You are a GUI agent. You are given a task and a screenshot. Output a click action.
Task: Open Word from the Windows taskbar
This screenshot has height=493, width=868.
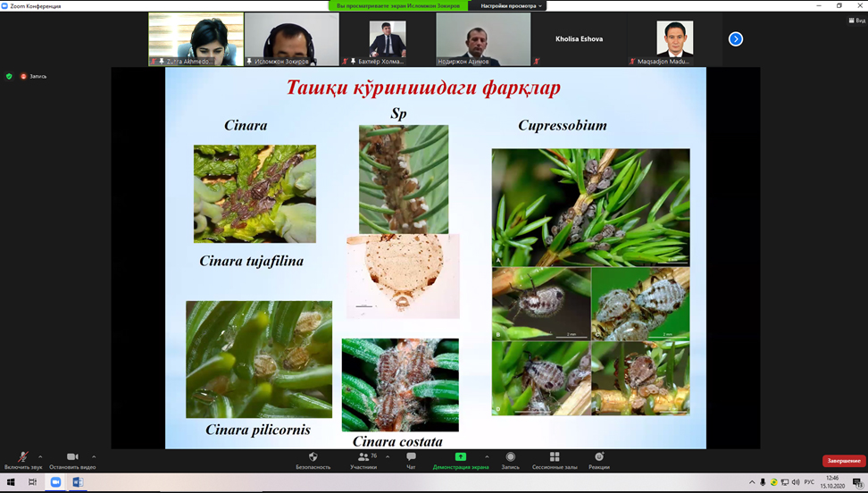point(78,482)
